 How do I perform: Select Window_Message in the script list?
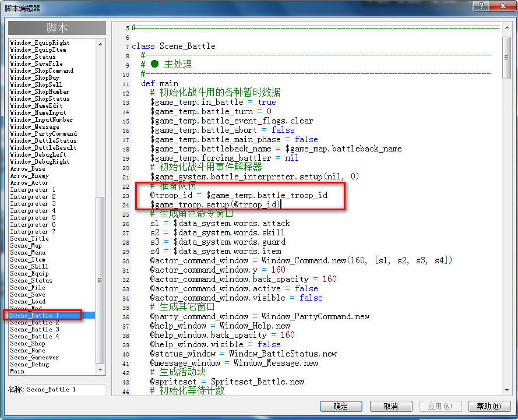pyautogui.click(x=35, y=127)
